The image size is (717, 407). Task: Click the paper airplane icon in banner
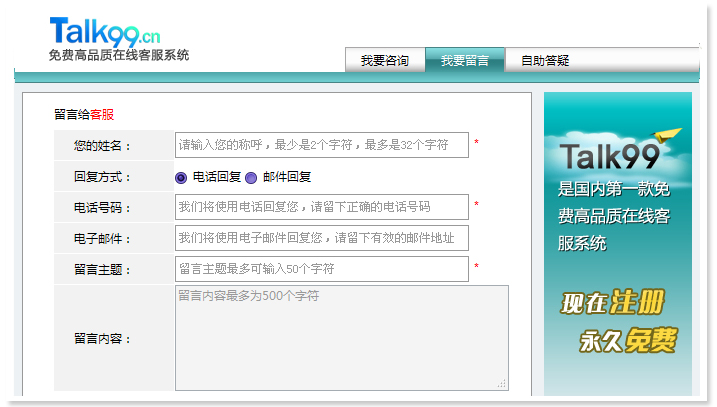666,135
